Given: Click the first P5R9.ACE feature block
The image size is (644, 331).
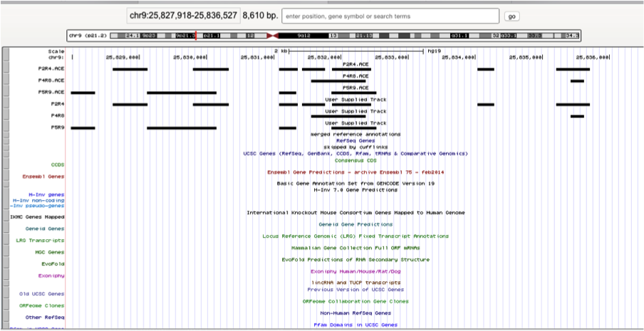Looking at the screenshot, I should pos(83,93).
